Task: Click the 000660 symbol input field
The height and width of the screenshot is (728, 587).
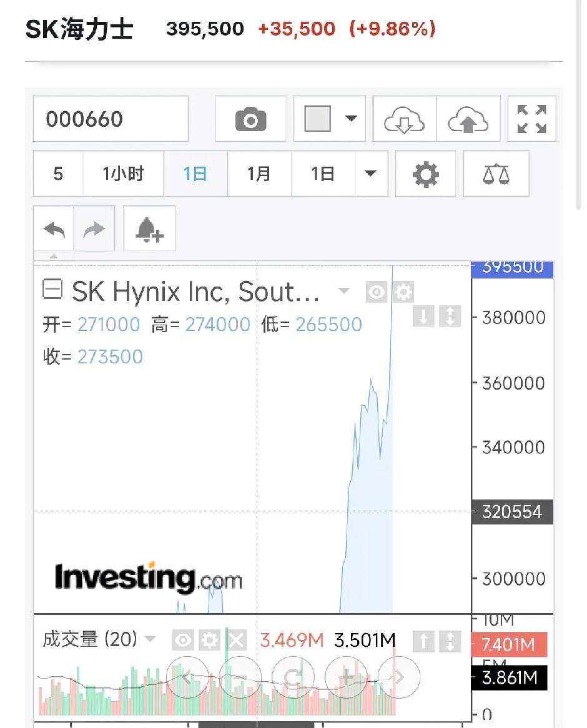Action: pos(111,119)
